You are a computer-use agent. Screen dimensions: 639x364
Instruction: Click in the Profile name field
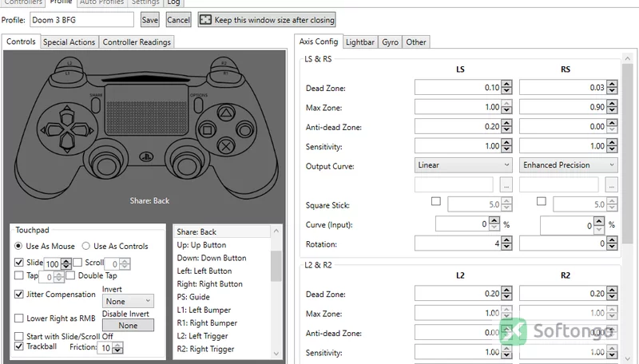(81, 19)
